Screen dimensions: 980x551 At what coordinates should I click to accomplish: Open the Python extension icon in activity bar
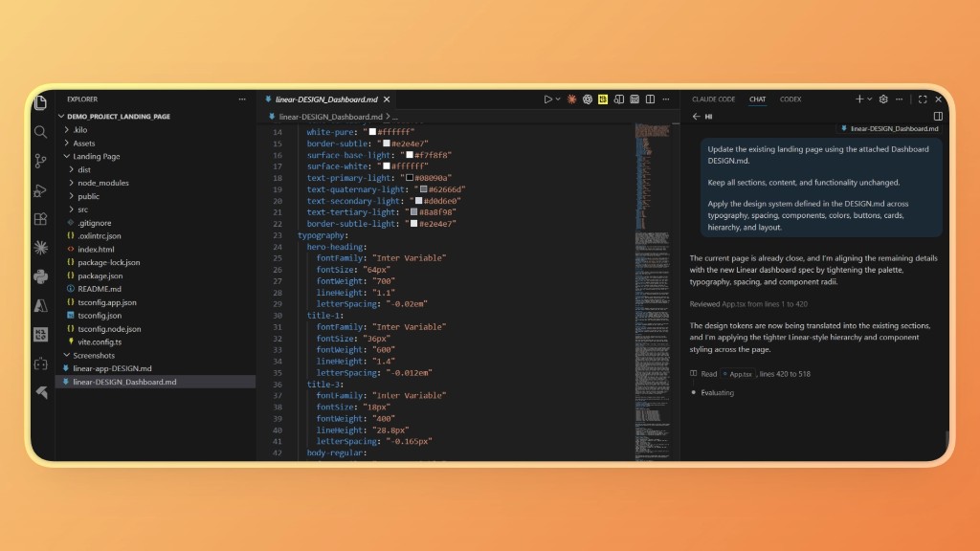pyautogui.click(x=40, y=276)
